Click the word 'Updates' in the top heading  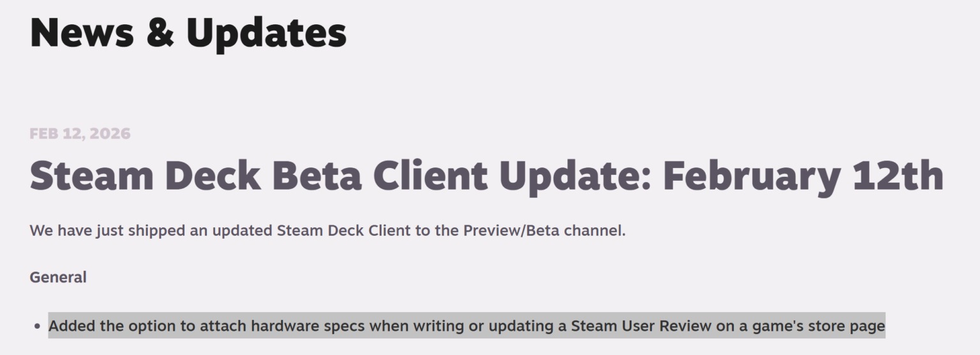[x=266, y=33]
